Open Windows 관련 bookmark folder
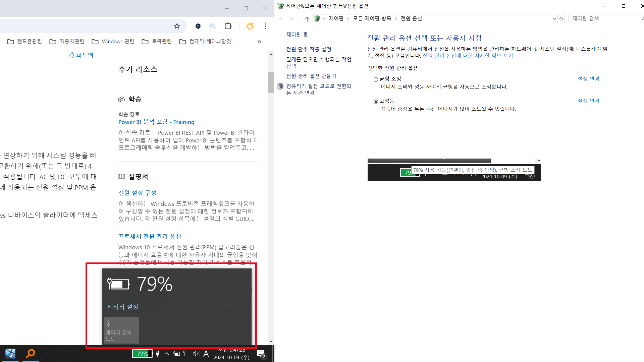 (113, 41)
